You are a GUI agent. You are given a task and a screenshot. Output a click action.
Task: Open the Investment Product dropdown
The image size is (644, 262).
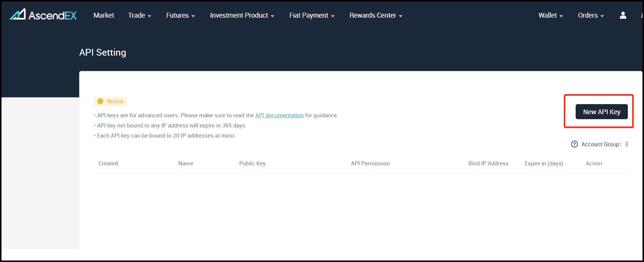[x=242, y=15]
